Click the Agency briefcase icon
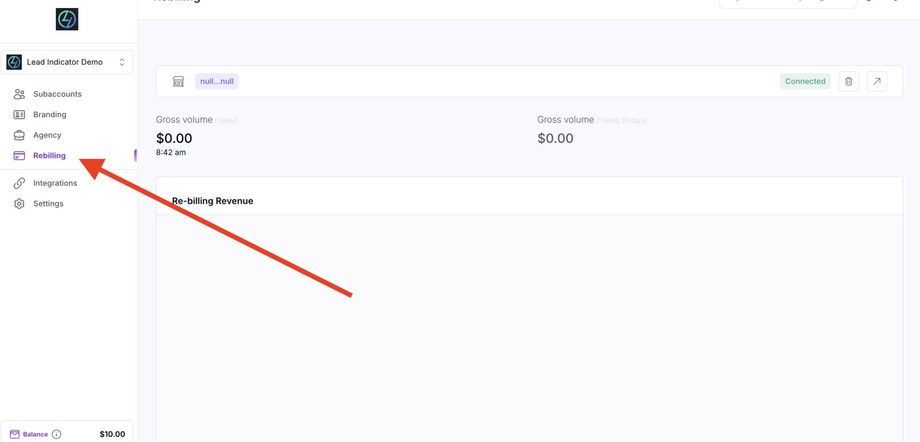Viewport: 920px width, 442px height. tap(19, 135)
